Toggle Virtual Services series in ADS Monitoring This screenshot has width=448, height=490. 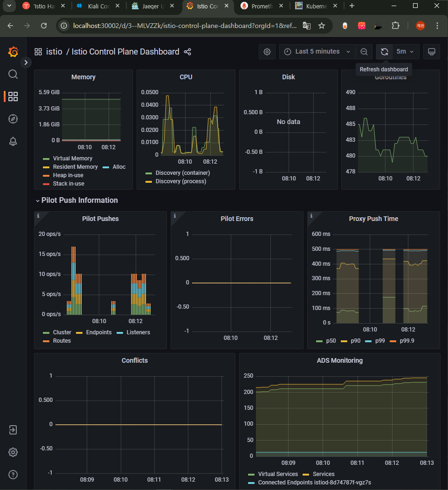(x=278, y=474)
